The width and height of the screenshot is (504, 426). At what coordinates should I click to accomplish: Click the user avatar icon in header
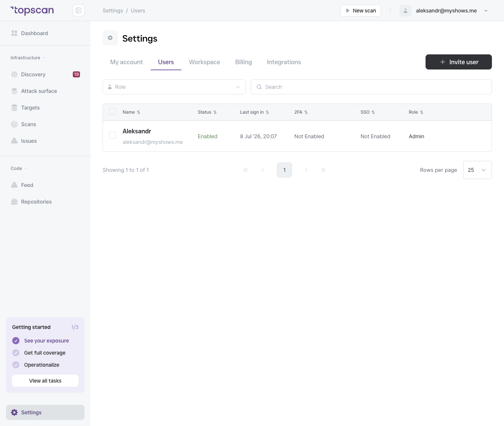pyautogui.click(x=406, y=11)
